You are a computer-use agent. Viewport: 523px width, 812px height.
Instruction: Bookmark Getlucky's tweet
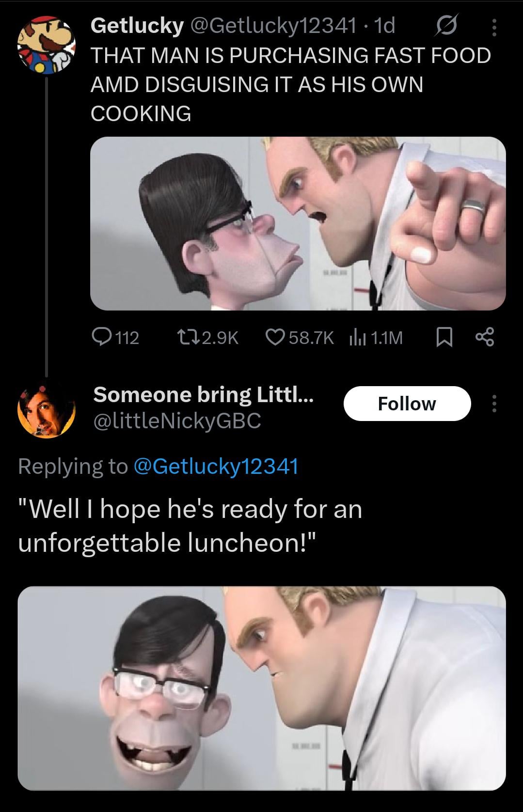pos(444,337)
